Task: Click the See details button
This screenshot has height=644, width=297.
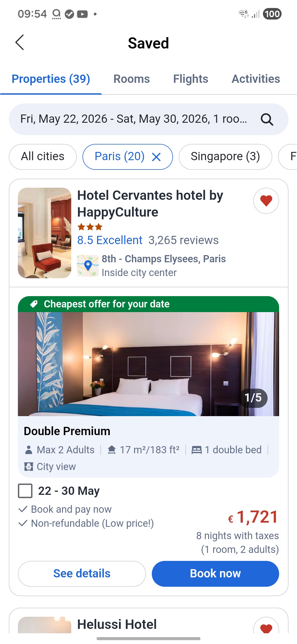Action: click(82, 574)
